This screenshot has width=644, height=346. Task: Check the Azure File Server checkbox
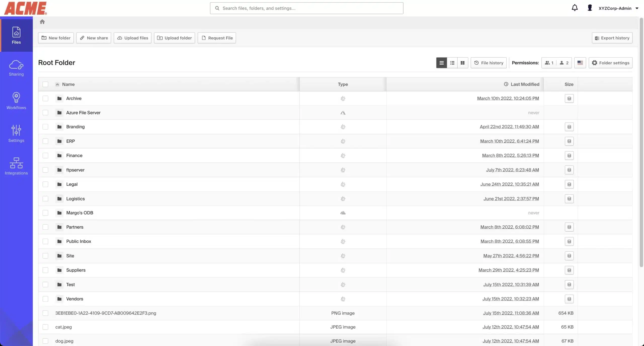45,113
